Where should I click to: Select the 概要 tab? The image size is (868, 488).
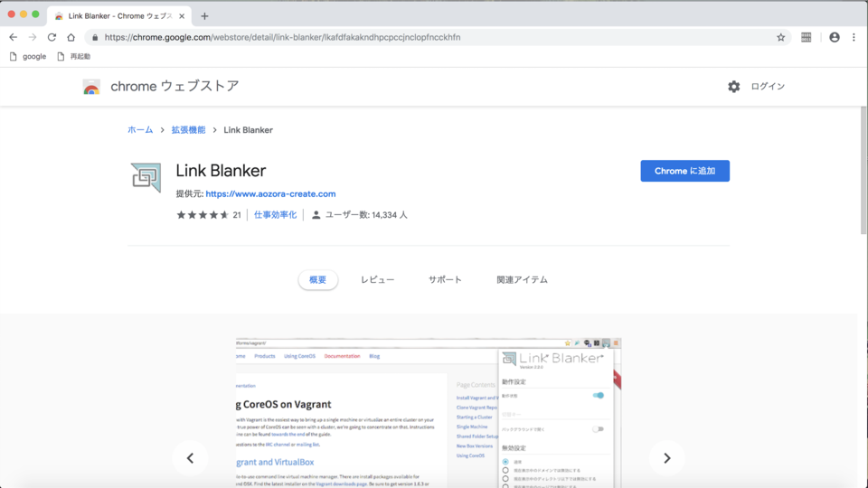[317, 280]
